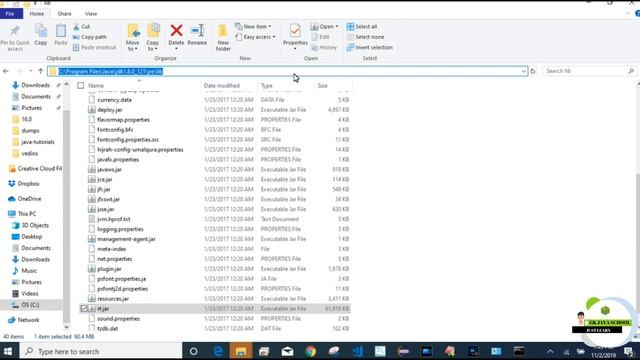Screen dimensions: 640x360
Task: Create a New folder
Action: [x=223, y=37]
